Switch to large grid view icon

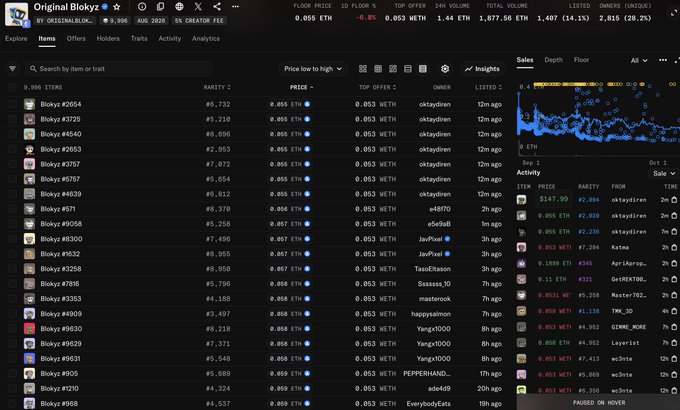coord(363,69)
